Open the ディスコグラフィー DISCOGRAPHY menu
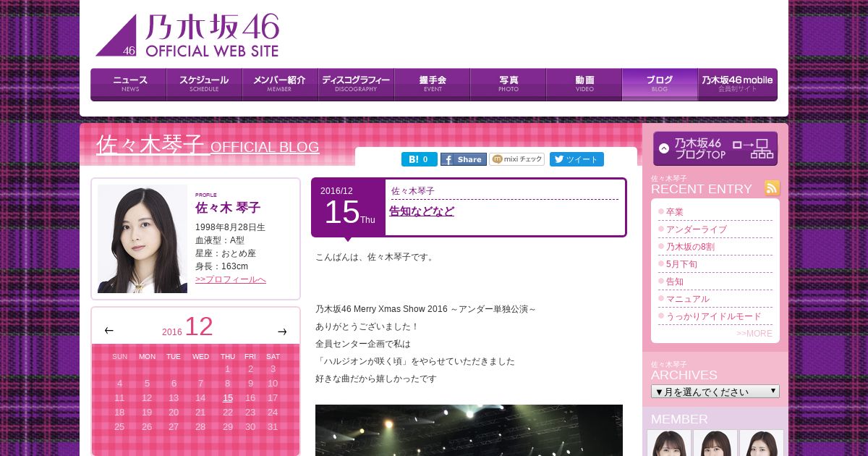 click(x=356, y=85)
